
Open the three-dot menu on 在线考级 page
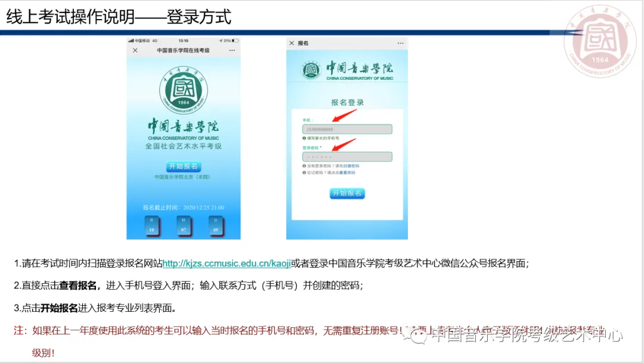pos(232,50)
